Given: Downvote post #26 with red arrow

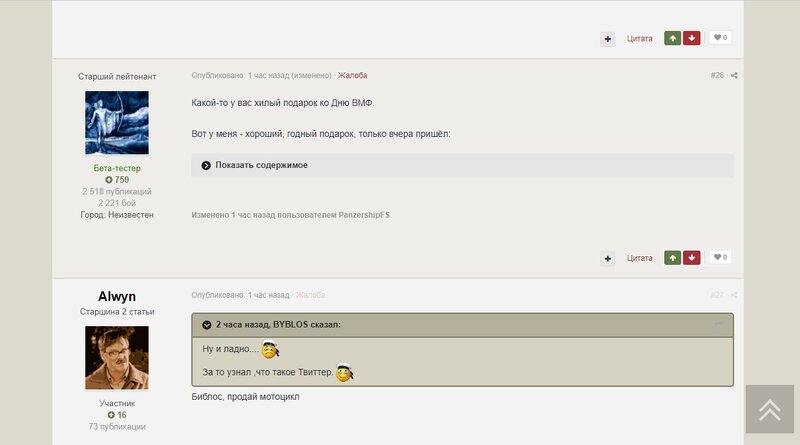Looking at the screenshot, I should pos(691,258).
